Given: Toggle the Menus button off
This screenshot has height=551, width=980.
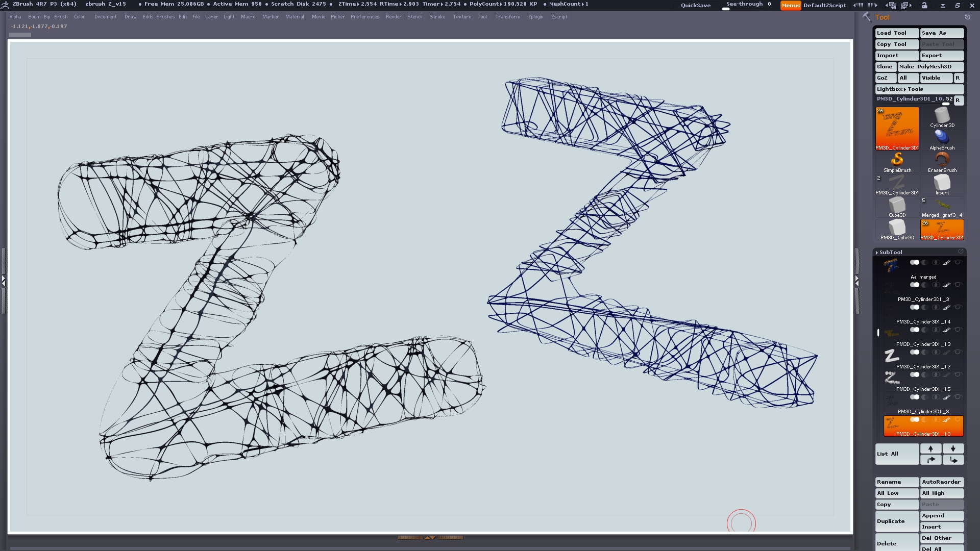Looking at the screenshot, I should pos(790,5).
